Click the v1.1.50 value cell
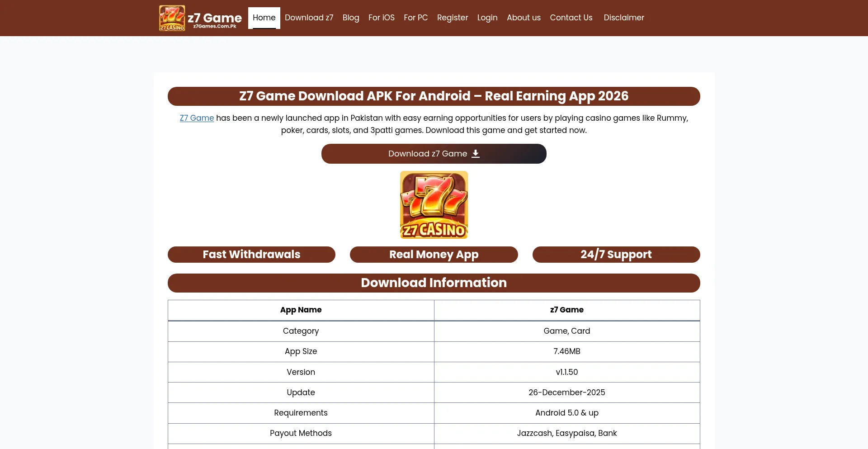868x449 pixels. coord(567,372)
